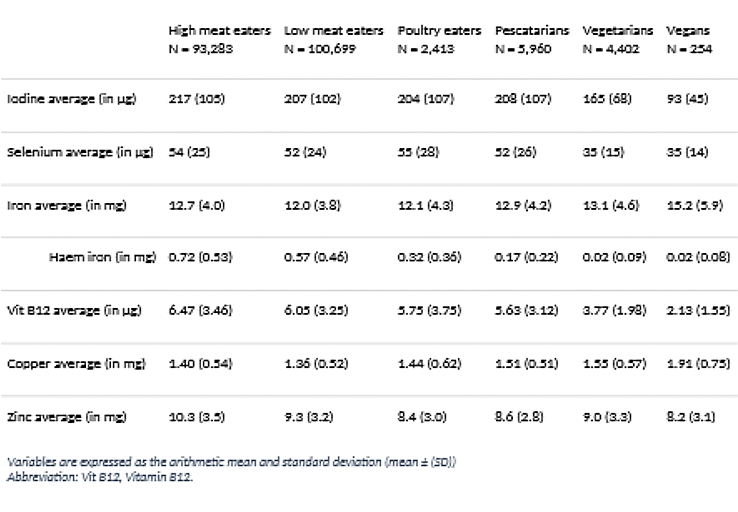Click the High meat eaters column header
Image resolution: width=738 pixels, height=512 pixels.
219,31
